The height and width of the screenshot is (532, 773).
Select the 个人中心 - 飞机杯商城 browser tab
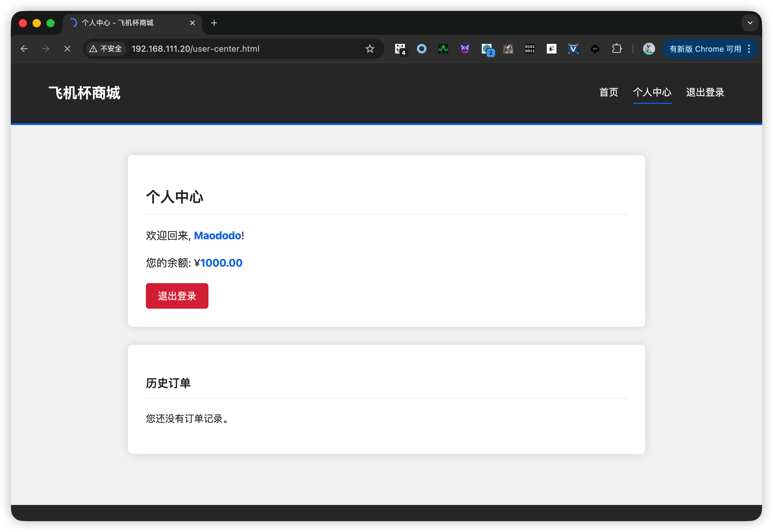tap(117, 23)
